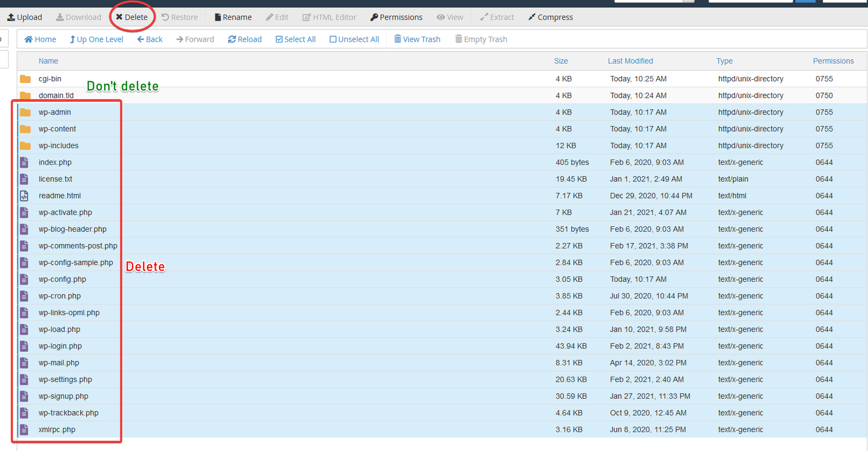This screenshot has width=868, height=451.
Task: Click the wp-cron.php file icon
Action: click(24, 296)
